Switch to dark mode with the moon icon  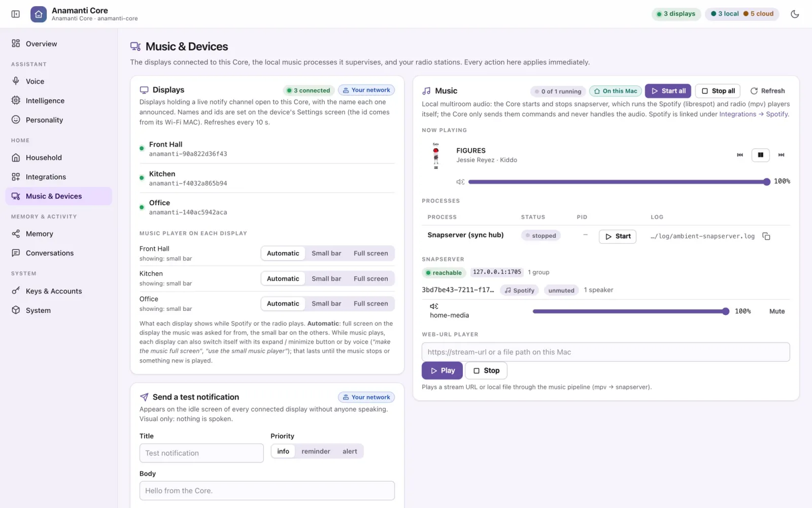click(795, 14)
